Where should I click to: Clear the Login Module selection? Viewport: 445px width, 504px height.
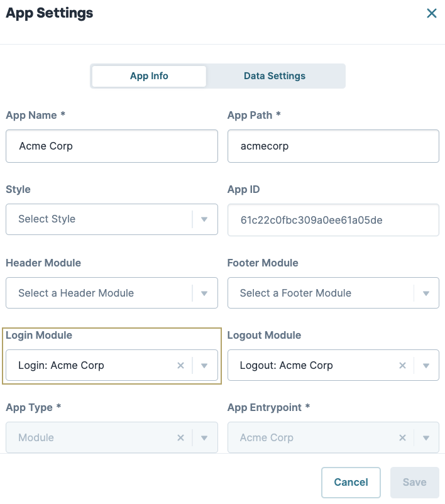click(x=180, y=366)
